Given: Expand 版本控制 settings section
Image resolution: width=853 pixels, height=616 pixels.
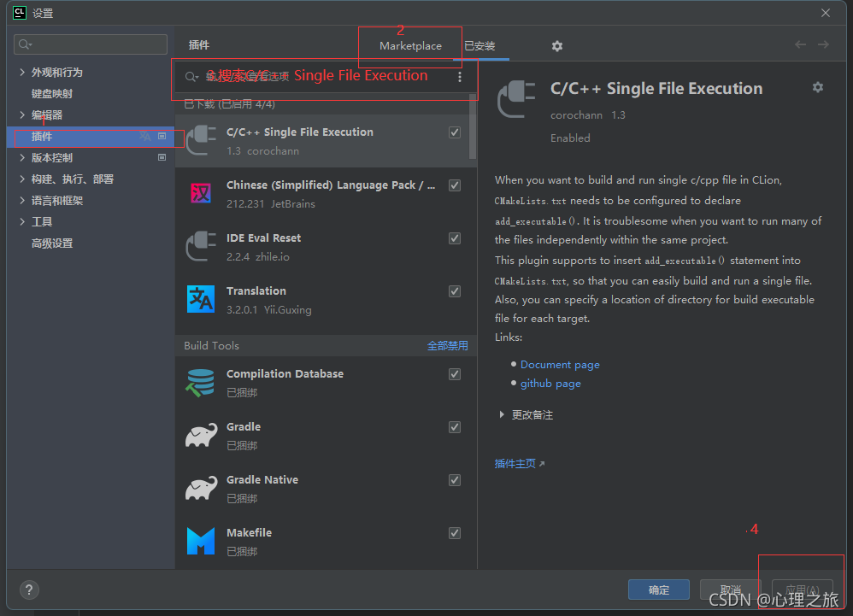Looking at the screenshot, I should click(22, 157).
